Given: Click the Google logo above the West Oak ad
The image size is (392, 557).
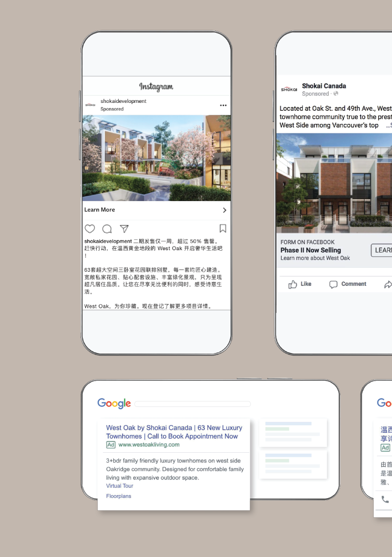Looking at the screenshot, I should point(114,404).
